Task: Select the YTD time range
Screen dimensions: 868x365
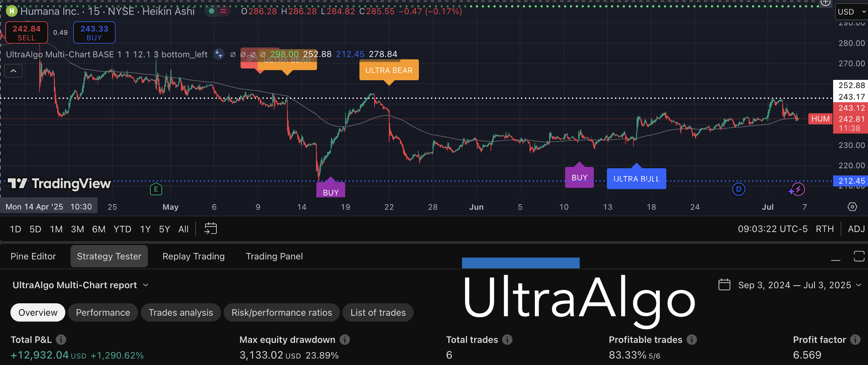Action: (122, 229)
